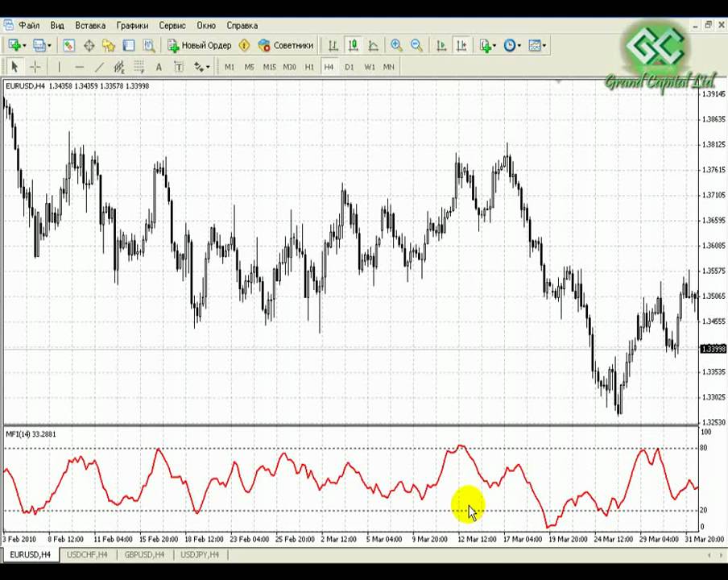Screen dimensions: 728x580
Task: Zoom out the chart with magnifier minus
Action: (x=416, y=45)
